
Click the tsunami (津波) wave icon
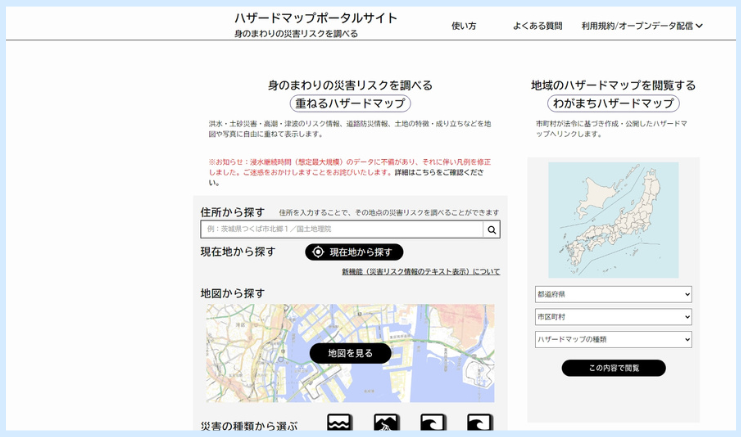[479, 424]
